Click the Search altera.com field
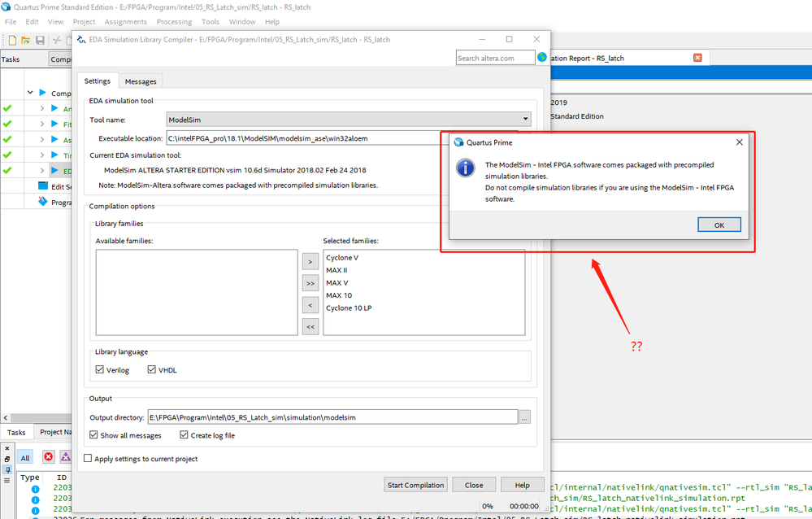The height and width of the screenshot is (519, 812). click(495, 58)
